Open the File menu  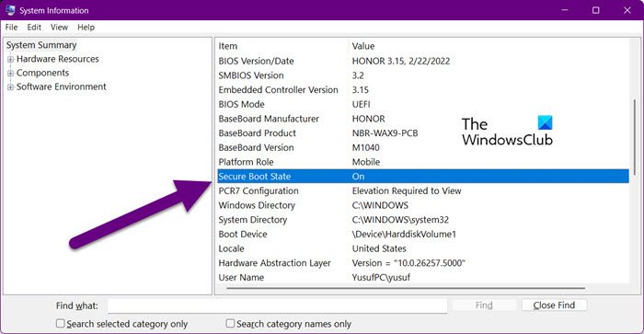tap(11, 27)
